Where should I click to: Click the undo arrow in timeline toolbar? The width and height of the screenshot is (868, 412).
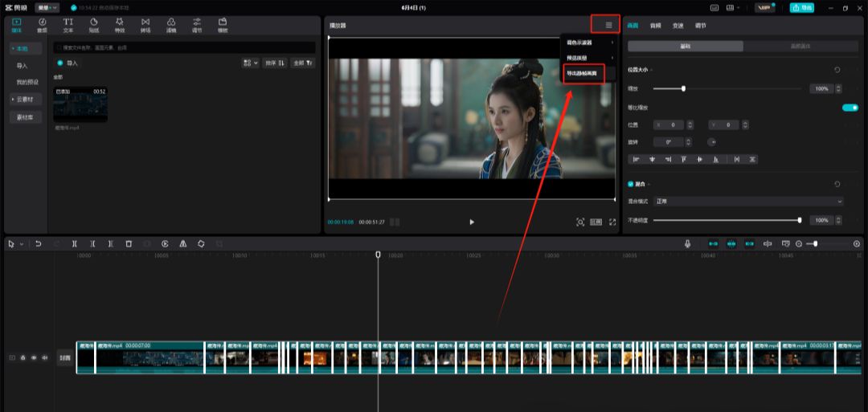pos(39,244)
